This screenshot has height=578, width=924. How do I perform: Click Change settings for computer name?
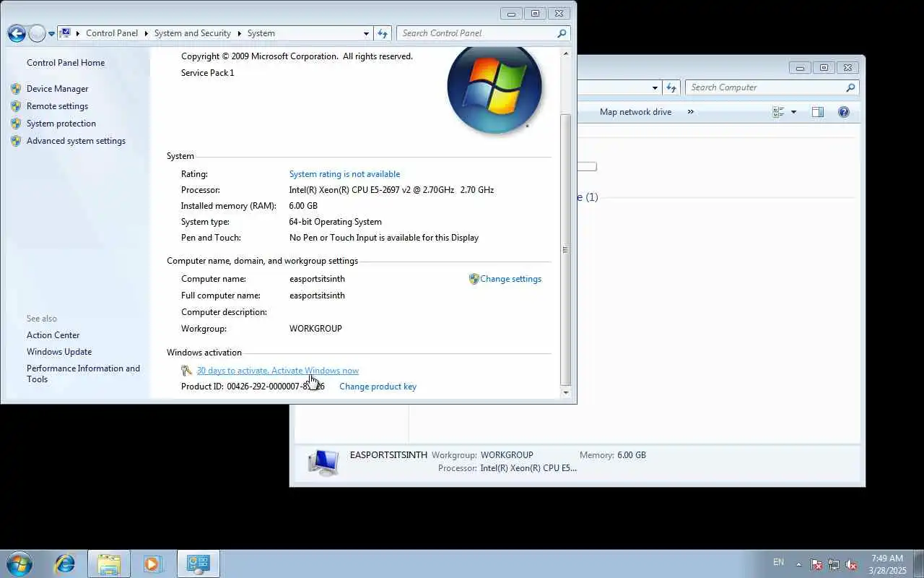click(x=510, y=279)
